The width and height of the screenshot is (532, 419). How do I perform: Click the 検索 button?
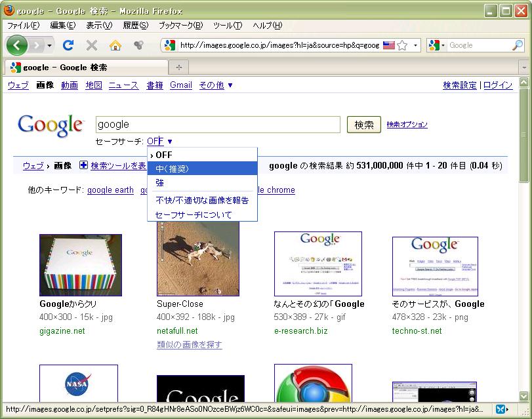(x=364, y=125)
